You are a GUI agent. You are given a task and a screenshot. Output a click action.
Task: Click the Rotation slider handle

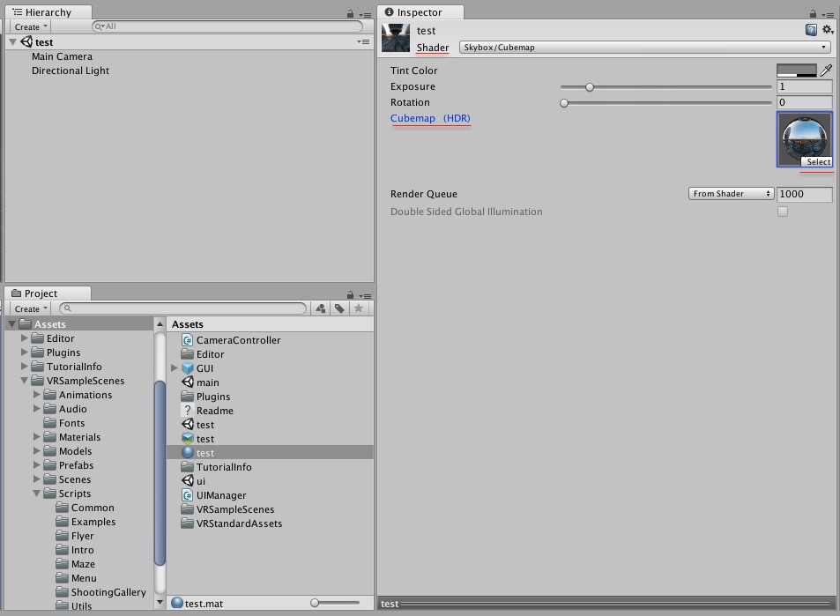[563, 103]
